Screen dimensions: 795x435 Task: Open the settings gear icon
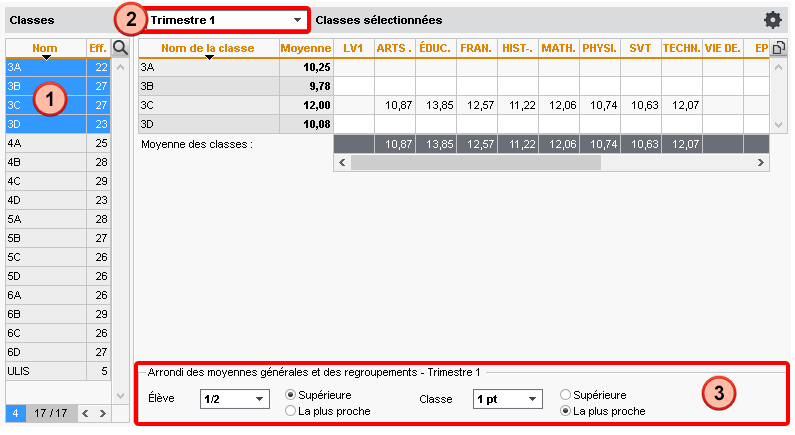tap(772, 20)
